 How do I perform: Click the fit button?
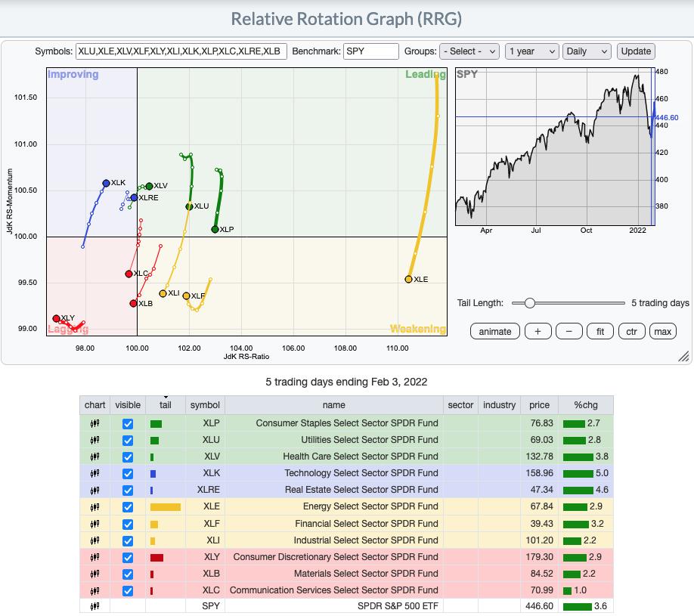(600, 332)
